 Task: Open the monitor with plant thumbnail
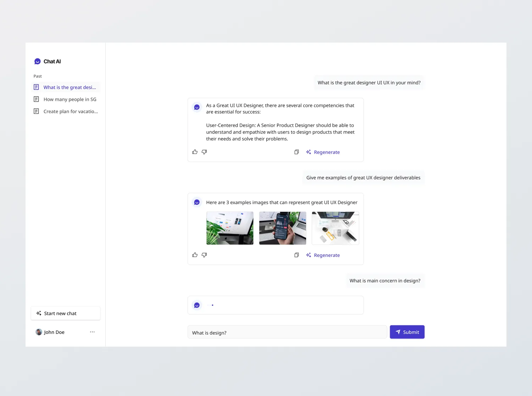230,228
